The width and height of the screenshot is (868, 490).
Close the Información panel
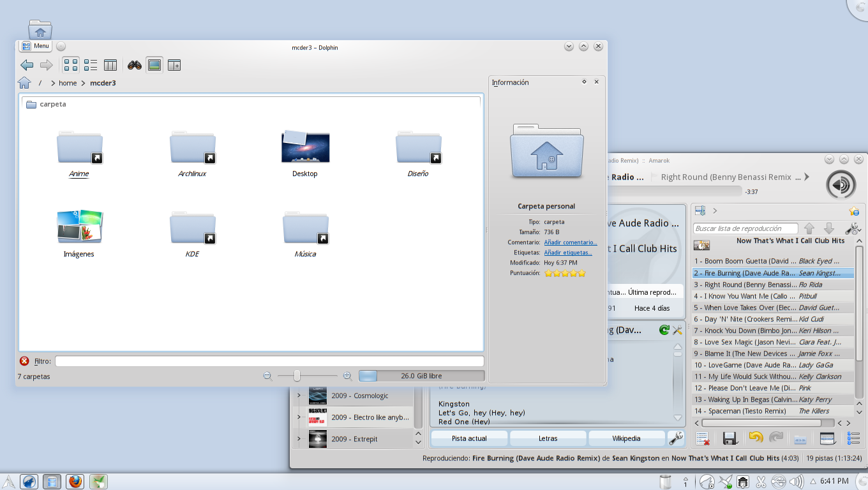pos(597,82)
